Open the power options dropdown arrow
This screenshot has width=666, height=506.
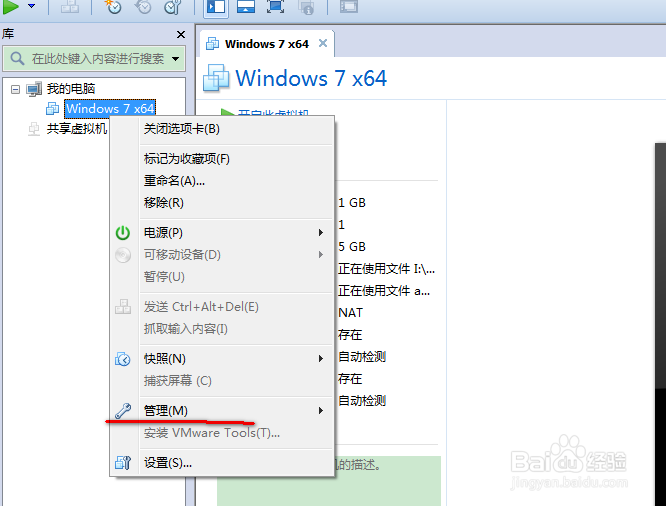(31, 6)
